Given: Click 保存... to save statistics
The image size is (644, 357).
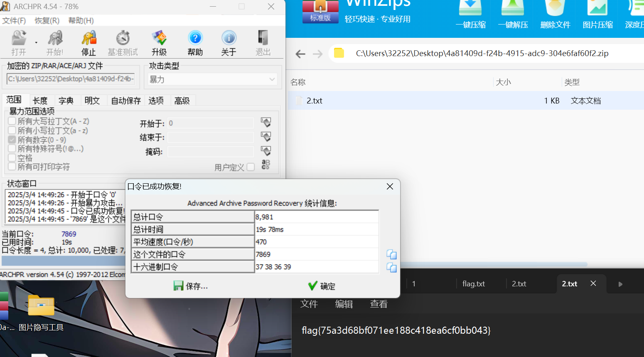Looking at the screenshot, I should coord(190,286).
